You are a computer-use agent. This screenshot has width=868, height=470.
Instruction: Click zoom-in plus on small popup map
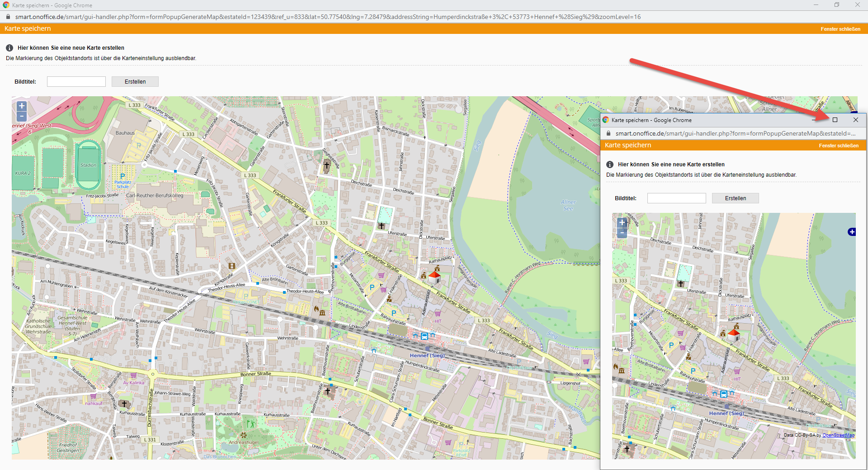point(622,223)
